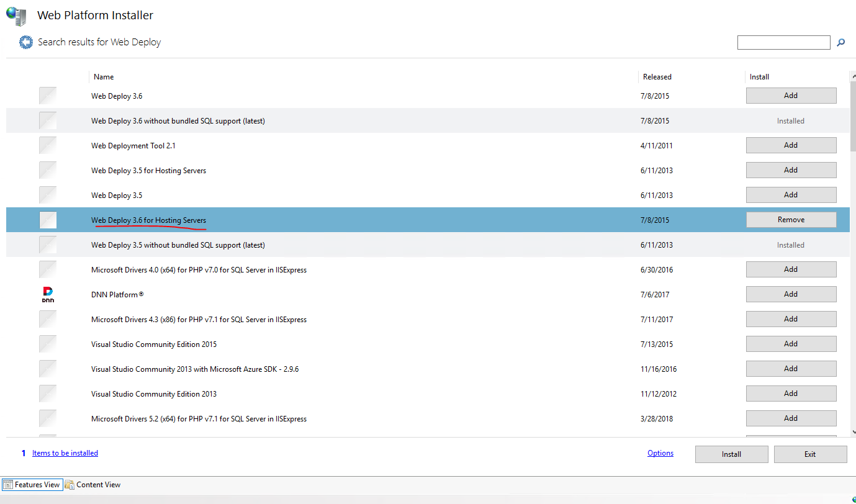Click the icon beside Web Deploy 3.5 for Hosting Servers

[48, 170]
